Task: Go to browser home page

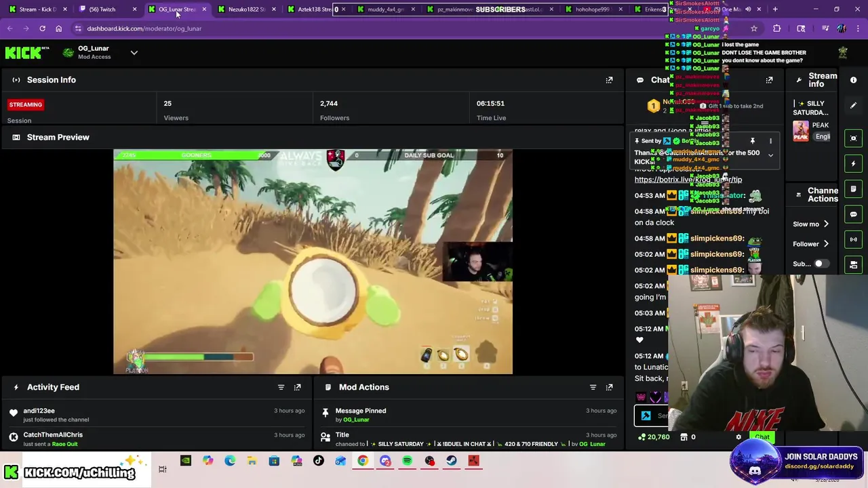Action: [x=58, y=28]
